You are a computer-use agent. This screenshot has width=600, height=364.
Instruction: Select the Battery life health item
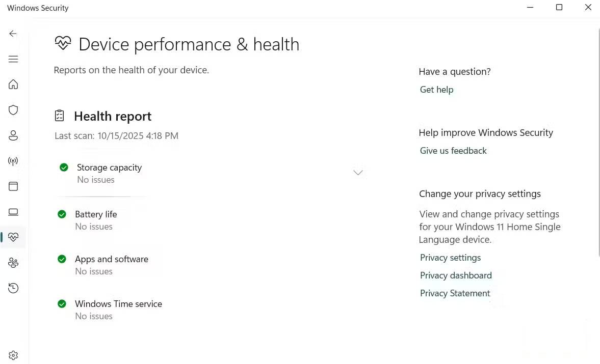pyautogui.click(x=96, y=214)
